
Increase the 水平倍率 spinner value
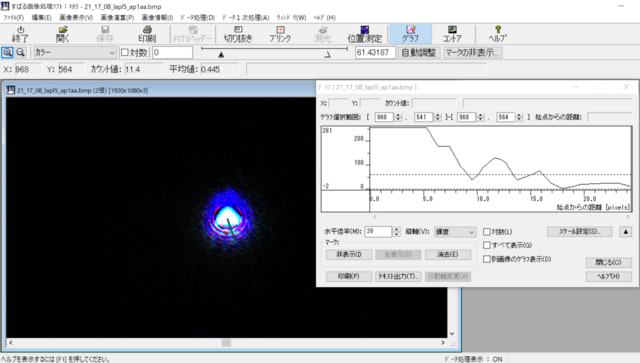click(x=396, y=229)
